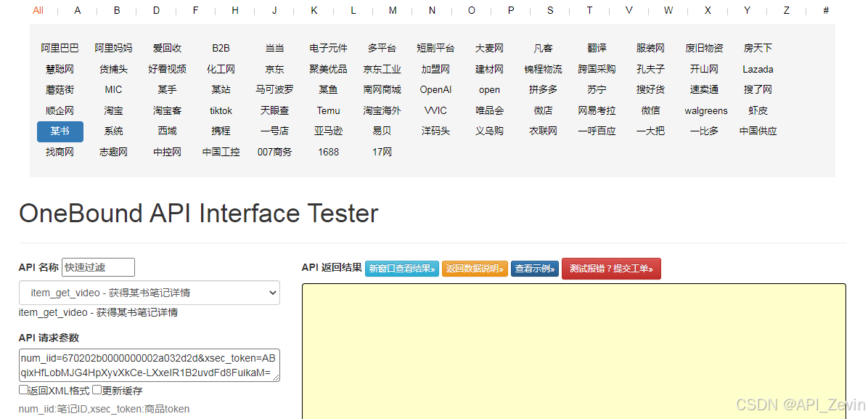Select the 虾皮 platform
868x419 pixels.
pyautogui.click(x=758, y=111)
